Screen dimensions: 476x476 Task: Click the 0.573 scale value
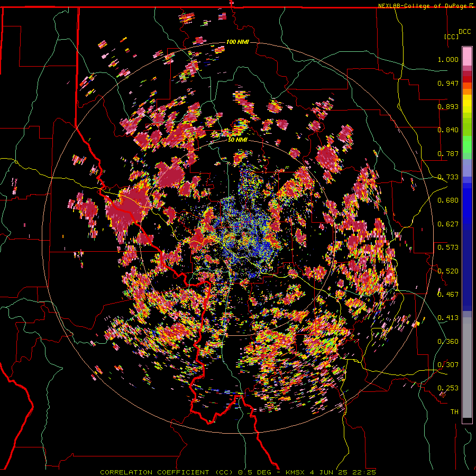(448, 248)
